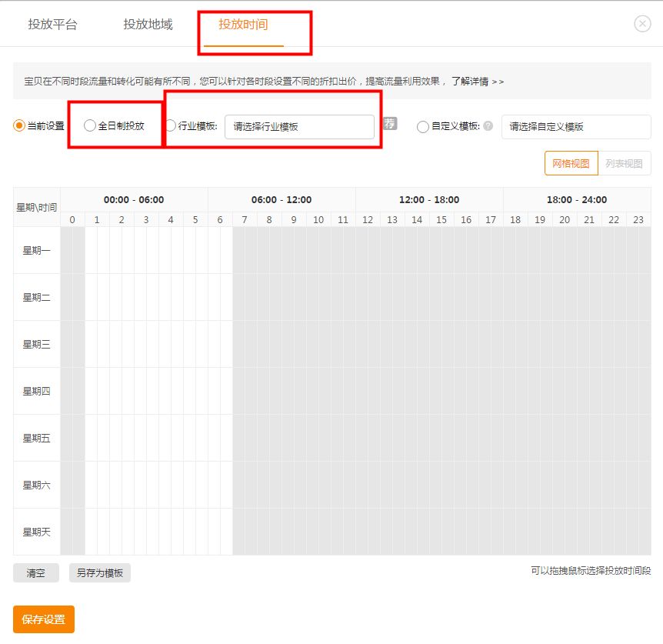The image size is (663, 644).
Task: Open the 请选择行业模板 dropdown
Action: tap(300, 126)
